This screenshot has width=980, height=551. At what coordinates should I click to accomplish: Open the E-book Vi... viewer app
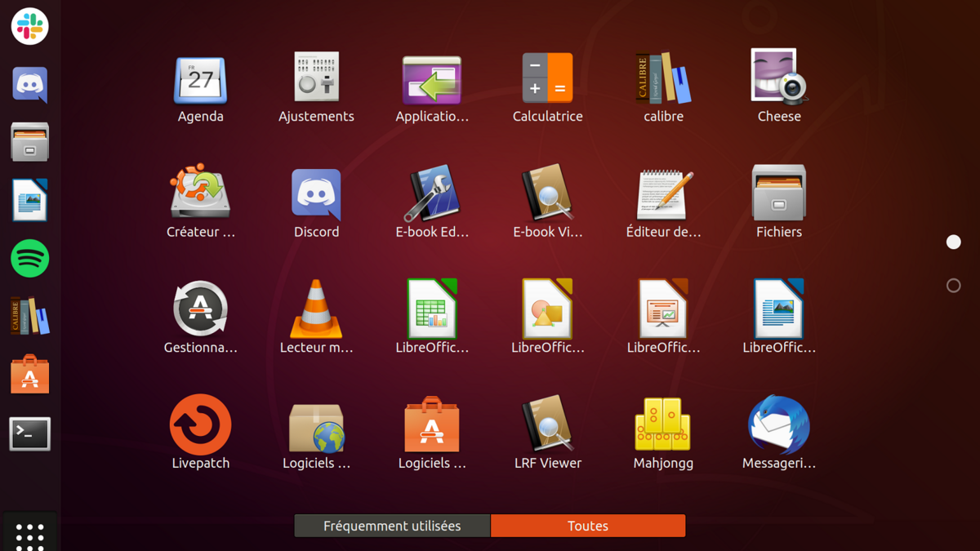pos(548,194)
